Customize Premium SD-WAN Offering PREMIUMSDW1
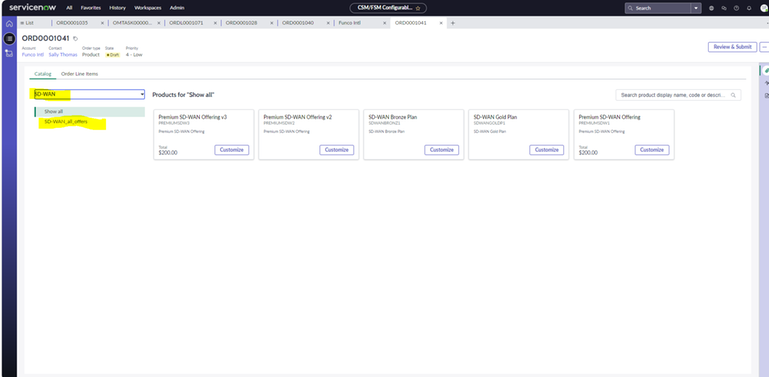This screenshot has width=769, height=377. click(x=652, y=150)
